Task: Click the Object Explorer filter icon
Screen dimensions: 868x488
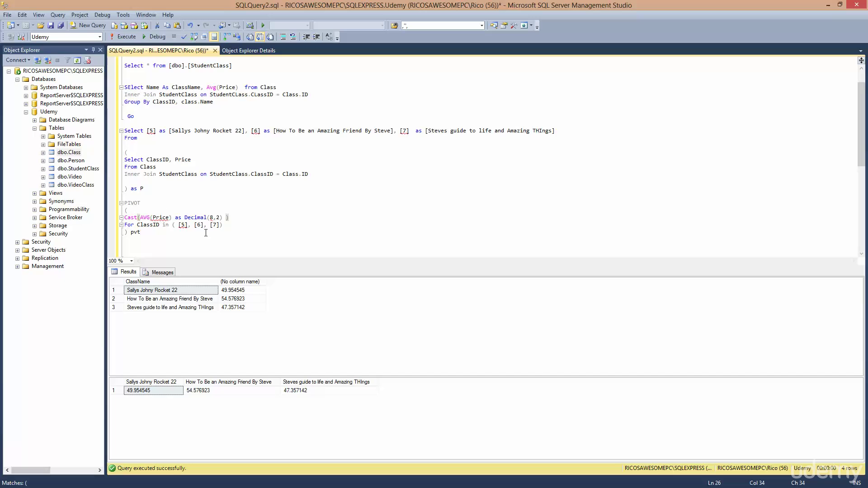Action: coord(67,60)
